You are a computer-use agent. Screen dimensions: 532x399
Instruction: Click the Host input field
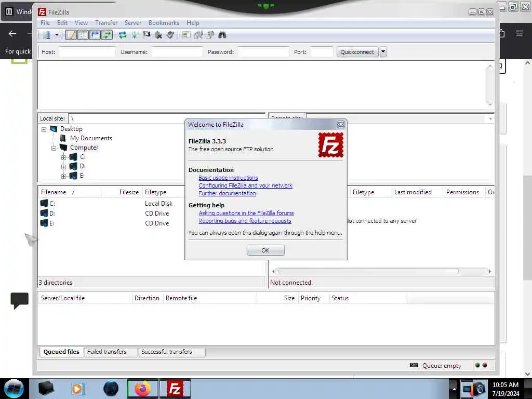(87, 52)
